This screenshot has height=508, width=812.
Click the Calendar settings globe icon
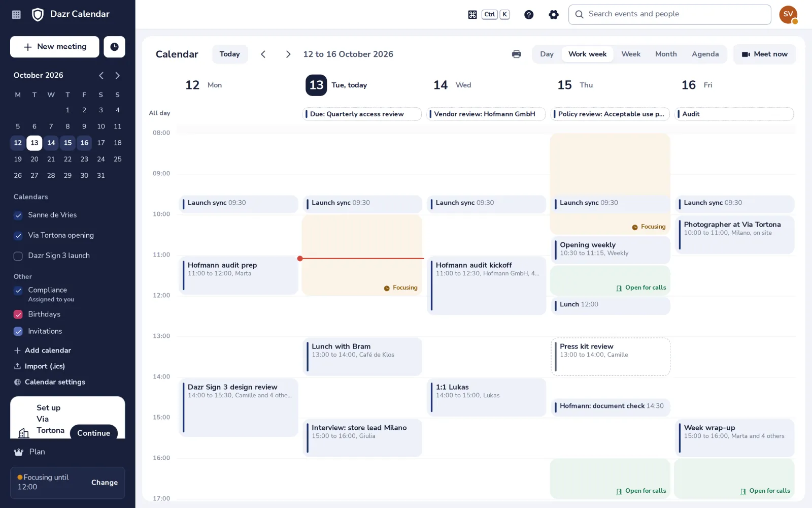click(x=17, y=382)
